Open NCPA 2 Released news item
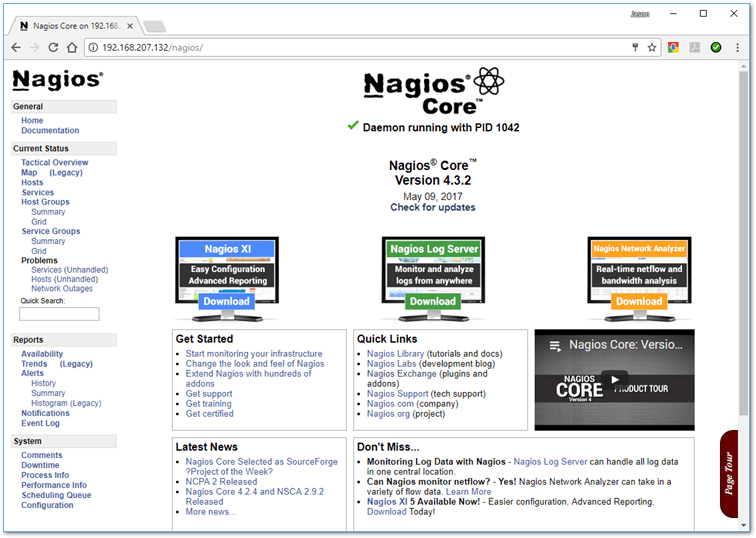The height and width of the screenshot is (538, 756). [x=221, y=482]
